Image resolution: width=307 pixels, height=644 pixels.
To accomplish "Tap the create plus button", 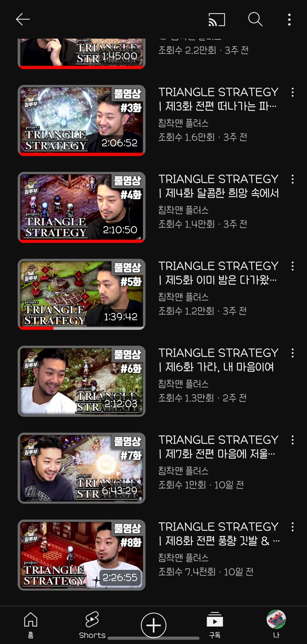I will click(153, 625).
